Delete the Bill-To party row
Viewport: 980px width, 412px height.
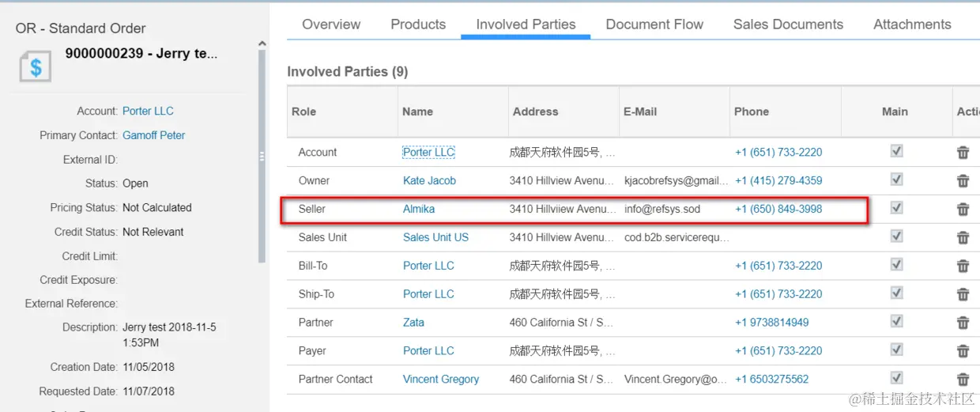tap(963, 266)
